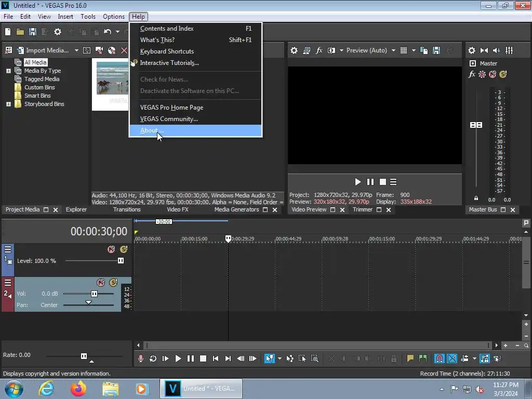Open VEGAS Community menu entry

[195, 119]
